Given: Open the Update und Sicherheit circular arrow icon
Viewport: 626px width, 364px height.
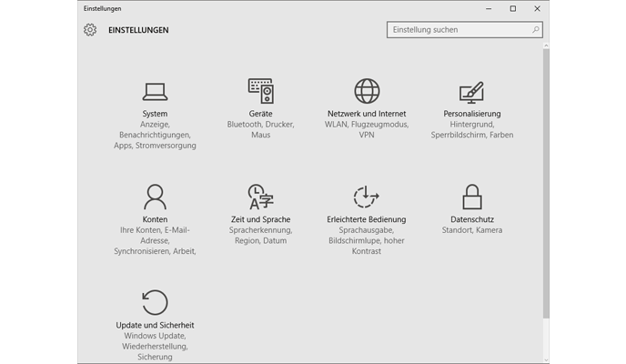Looking at the screenshot, I should pos(155,302).
